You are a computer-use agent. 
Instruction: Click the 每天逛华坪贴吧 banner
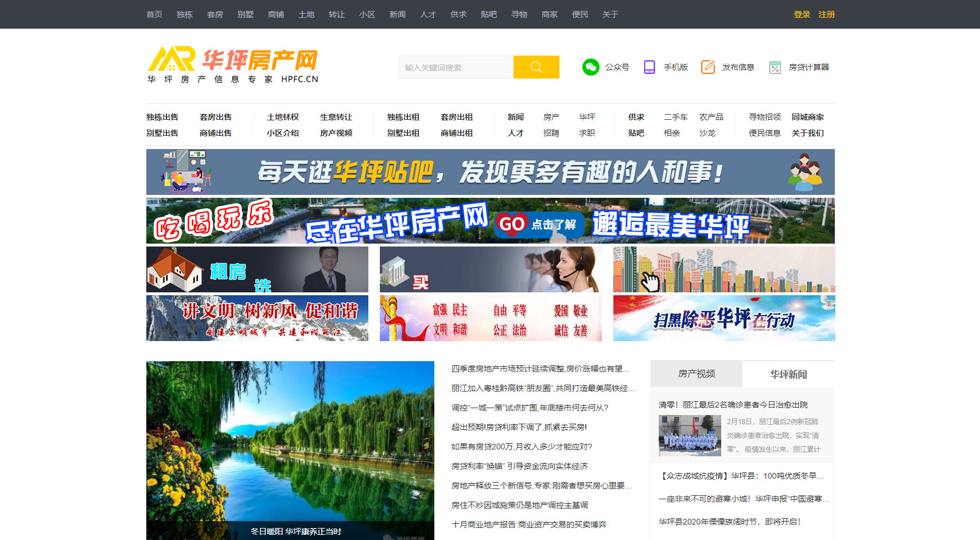pyautogui.click(x=491, y=172)
